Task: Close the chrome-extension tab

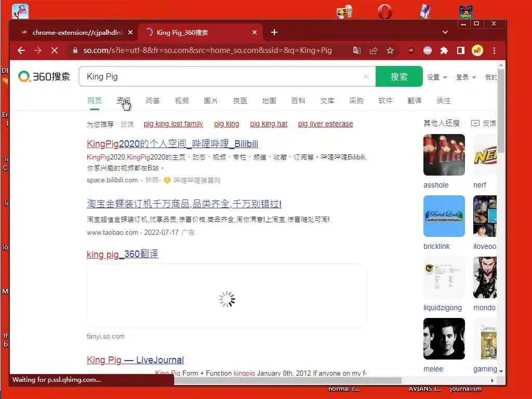Action: pyautogui.click(x=130, y=32)
